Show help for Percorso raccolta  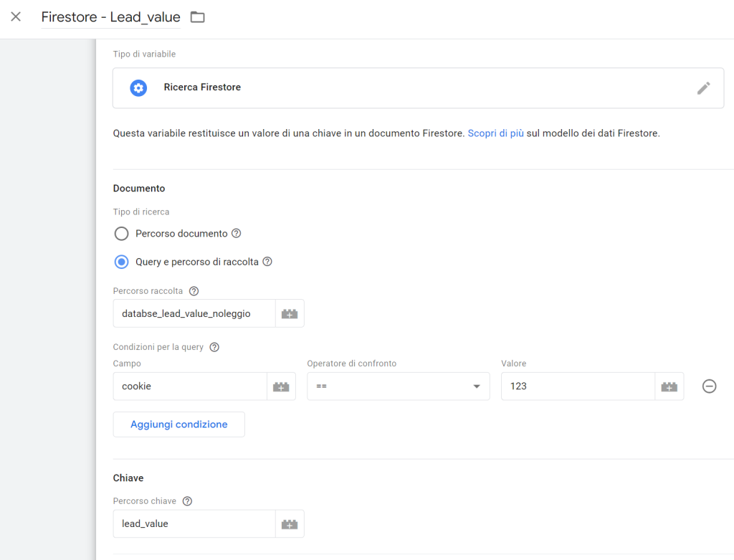(x=194, y=291)
